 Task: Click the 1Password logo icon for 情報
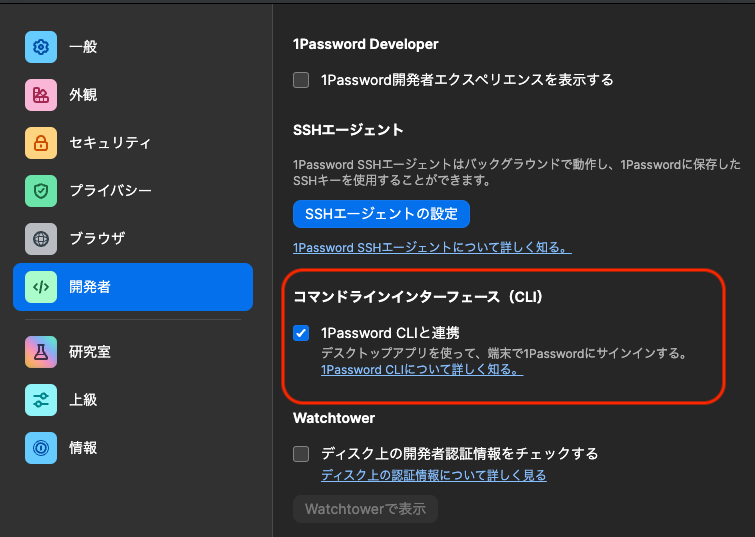click(x=41, y=448)
